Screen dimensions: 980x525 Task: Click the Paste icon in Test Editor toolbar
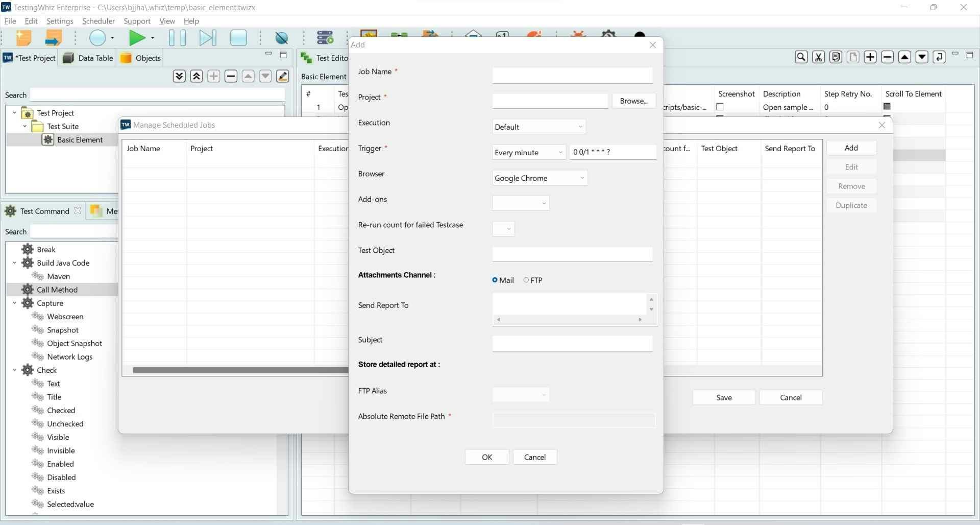(853, 57)
